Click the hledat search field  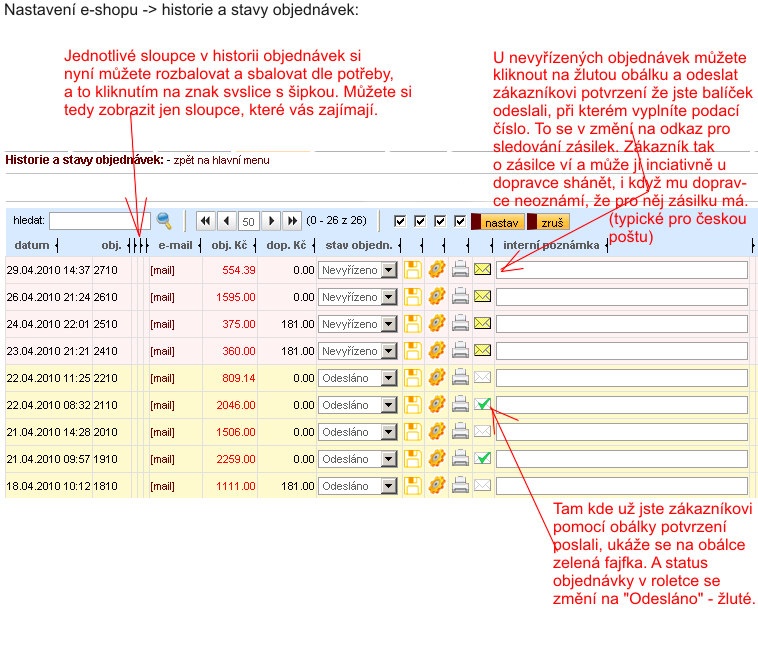(100, 221)
